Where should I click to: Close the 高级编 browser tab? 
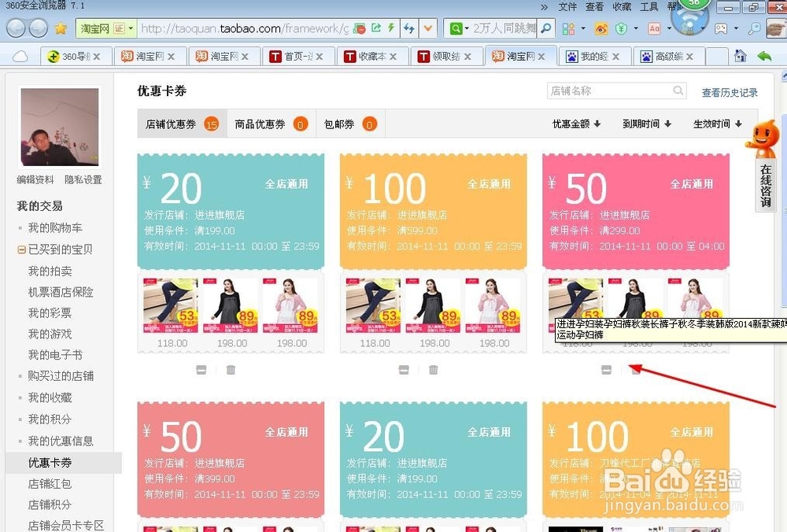pyautogui.click(x=689, y=57)
